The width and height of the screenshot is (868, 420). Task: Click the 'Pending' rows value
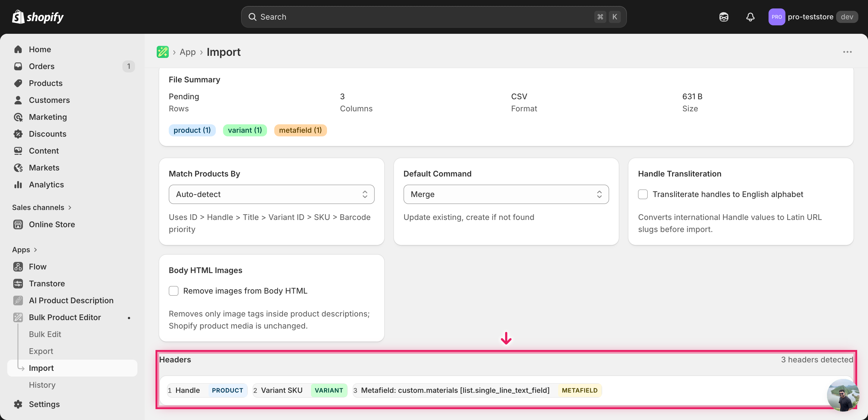tap(184, 97)
